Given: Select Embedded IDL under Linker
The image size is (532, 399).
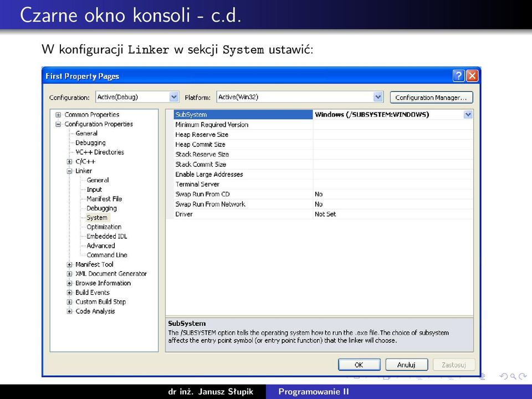Looking at the screenshot, I should coord(107,236).
